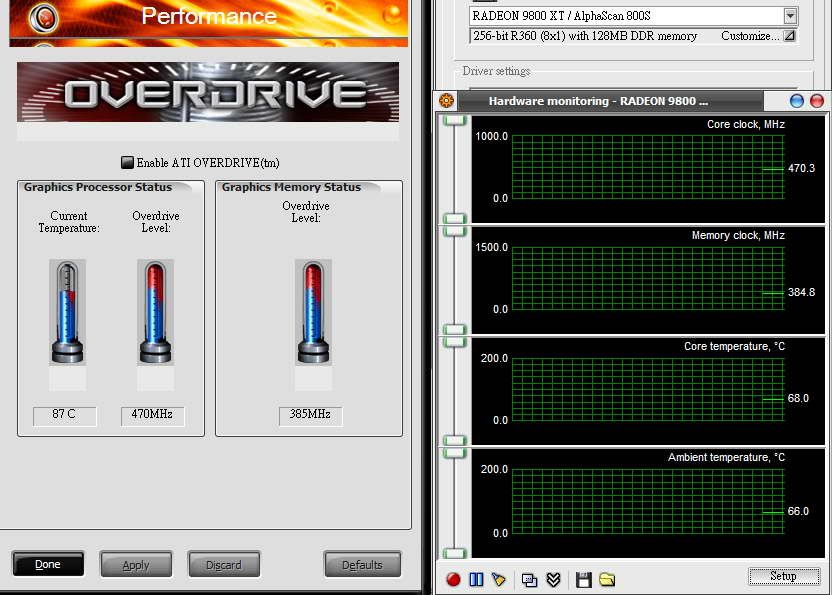Screen dimensions: 832x595
Task: Click the Hardware monitoring - RADEON 9800 title
Action: tap(598, 101)
